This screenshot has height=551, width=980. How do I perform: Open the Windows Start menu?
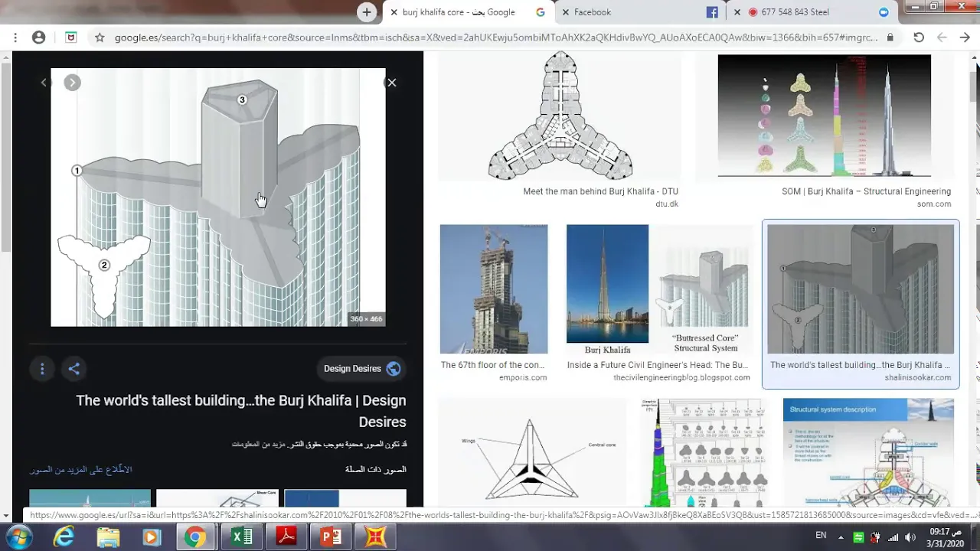click(18, 537)
